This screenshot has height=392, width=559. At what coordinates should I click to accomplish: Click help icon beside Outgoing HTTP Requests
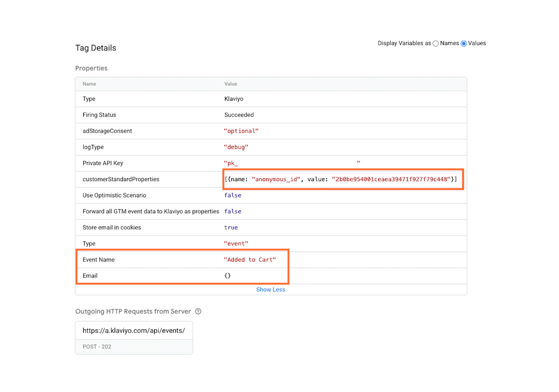click(198, 312)
